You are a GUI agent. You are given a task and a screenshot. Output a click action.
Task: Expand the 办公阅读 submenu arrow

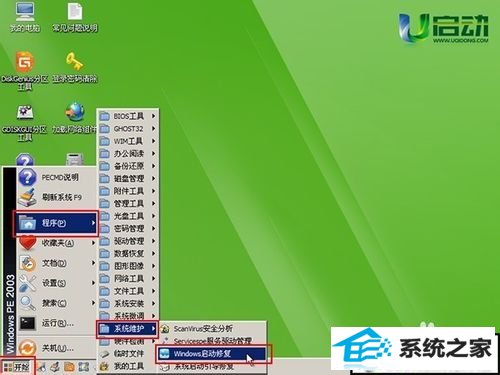[154, 154]
